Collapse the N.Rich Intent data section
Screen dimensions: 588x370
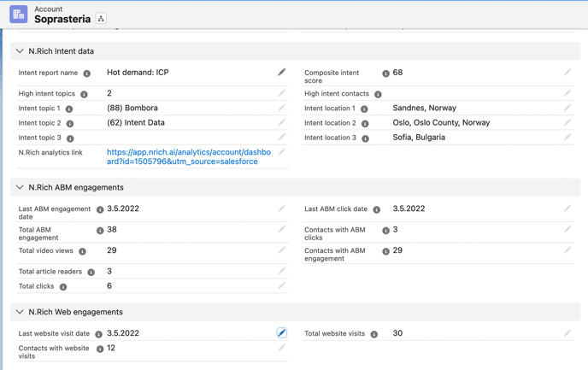point(20,51)
